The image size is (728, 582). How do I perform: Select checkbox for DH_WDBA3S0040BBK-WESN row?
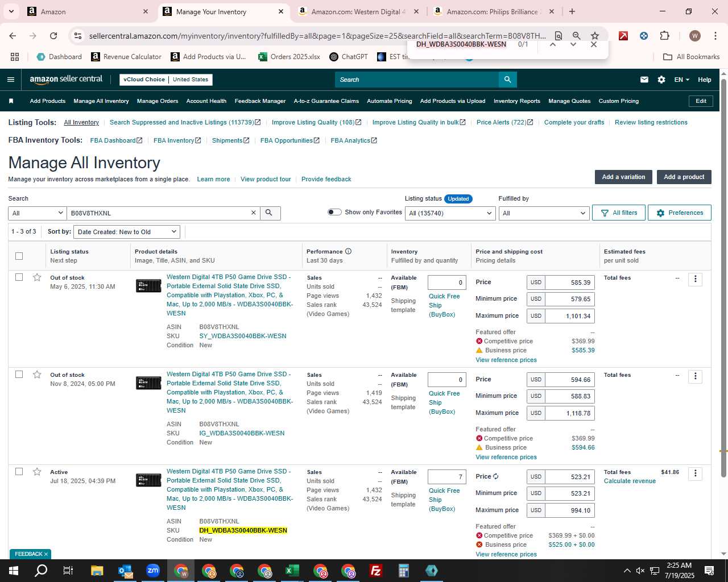point(19,472)
